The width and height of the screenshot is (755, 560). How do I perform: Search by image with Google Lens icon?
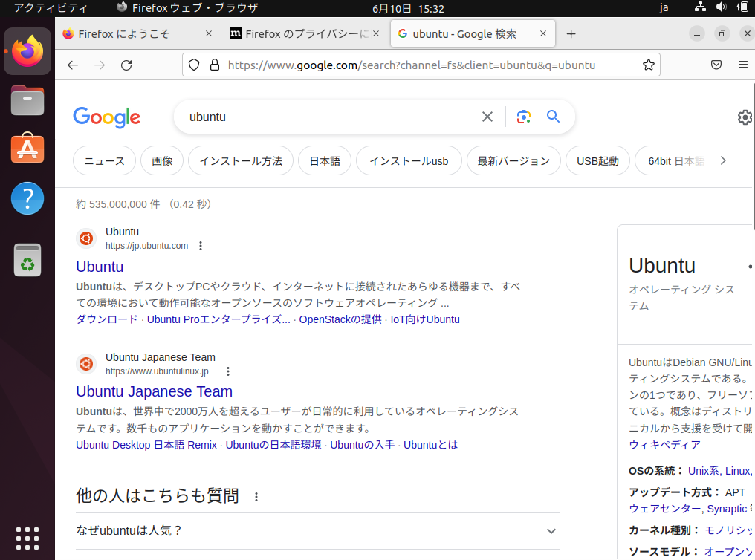[x=523, y=117]
